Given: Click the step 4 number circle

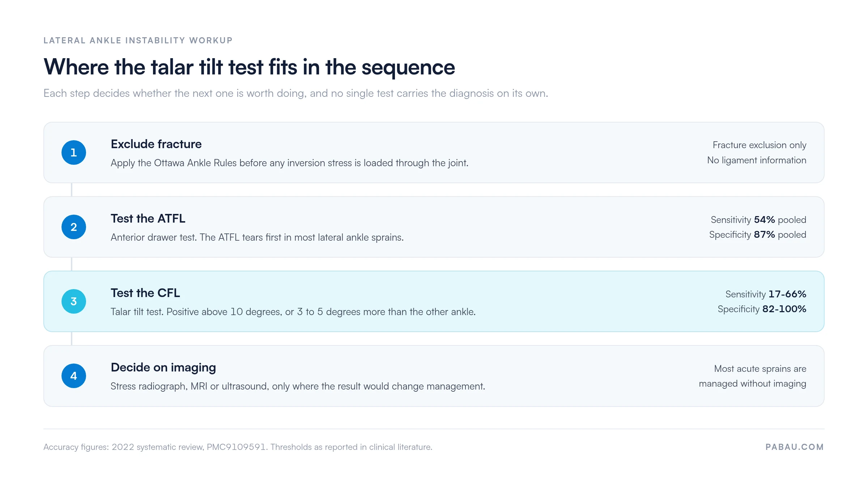Looking at the screenshot, I should click(x=74, y=376).
